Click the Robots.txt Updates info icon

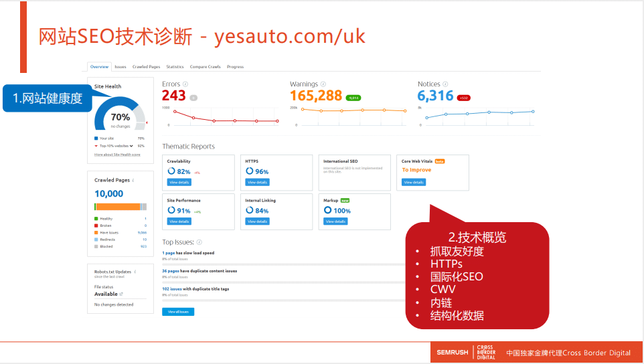[135, 272]
